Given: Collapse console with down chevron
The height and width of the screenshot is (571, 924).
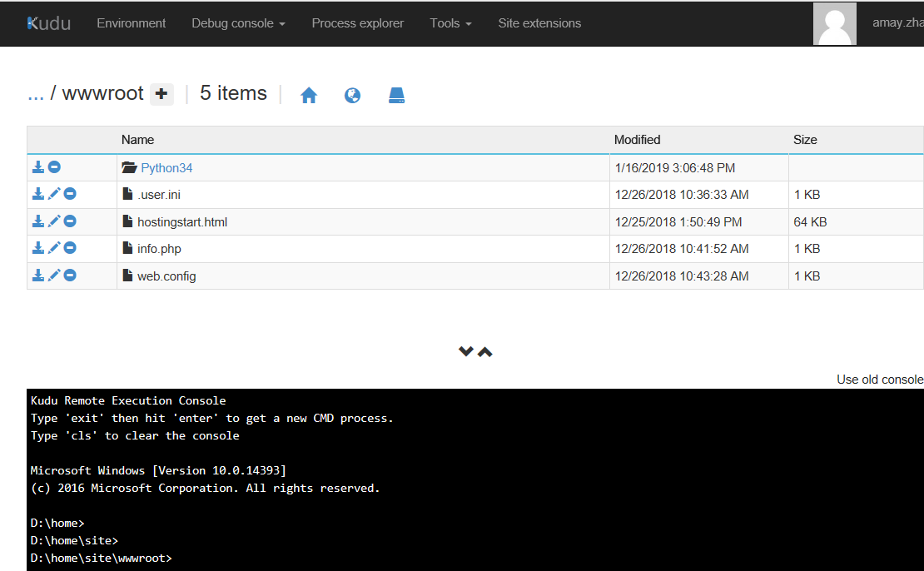Looking at the screenshot, I should 466,351.
